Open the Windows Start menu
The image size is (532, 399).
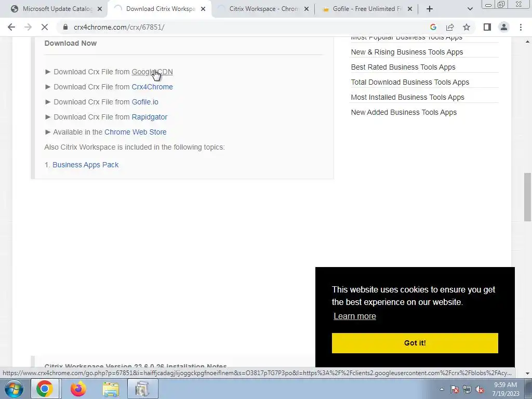pyautogui.click(x=14, y=389)
